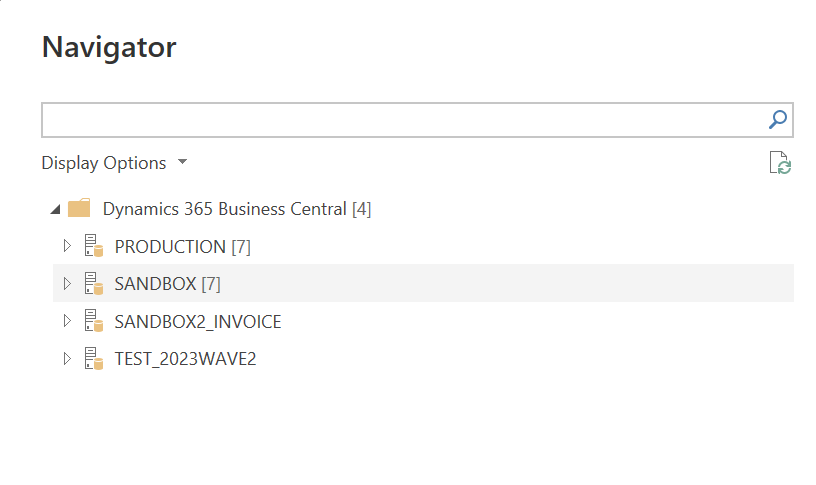Click the refresh file icon
This screenshot has height=485, width=816.
point(780,163)
